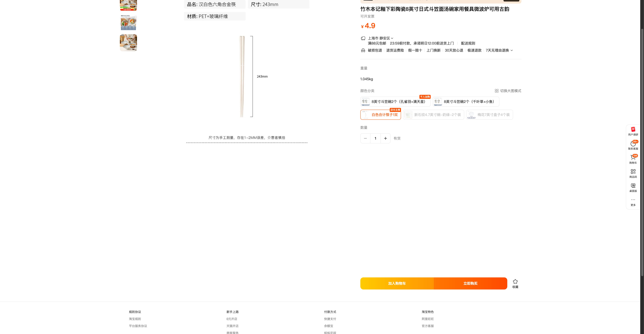
Task: Click the 淘宝特色 footer heading
Action: coord(428,312)
